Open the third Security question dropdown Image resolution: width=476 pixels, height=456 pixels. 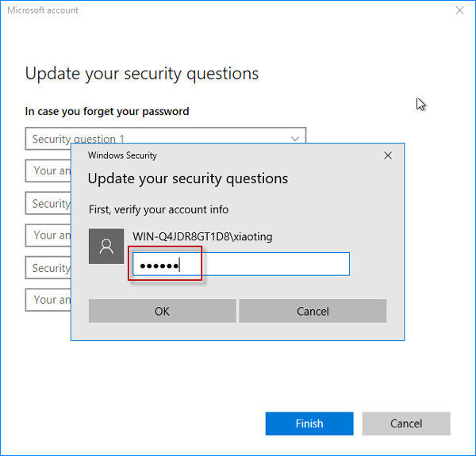click(x=48, y=268)
